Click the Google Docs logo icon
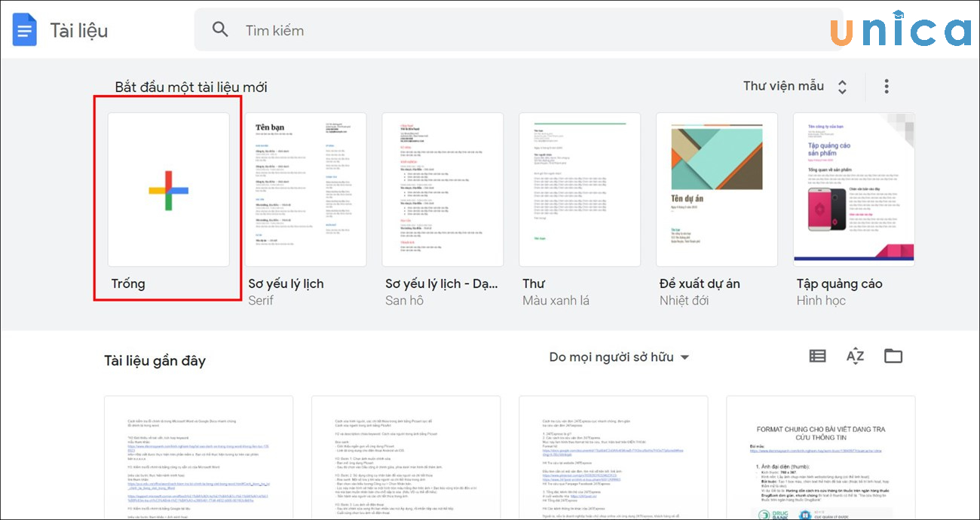The width and height of the screenshot is (980, 520). click(x=24, y=29)
